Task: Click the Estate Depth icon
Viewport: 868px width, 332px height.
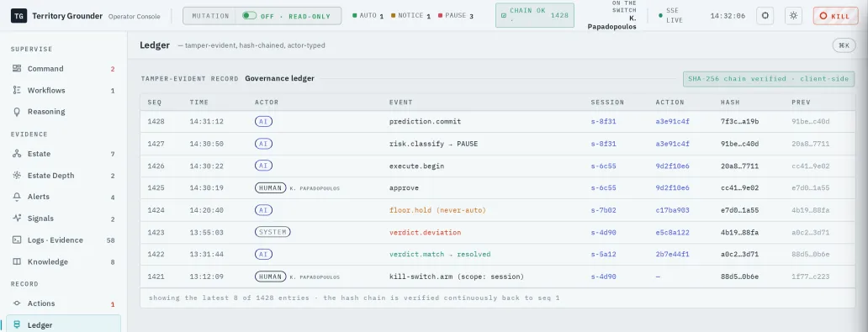Action: [x=17, y=176]
